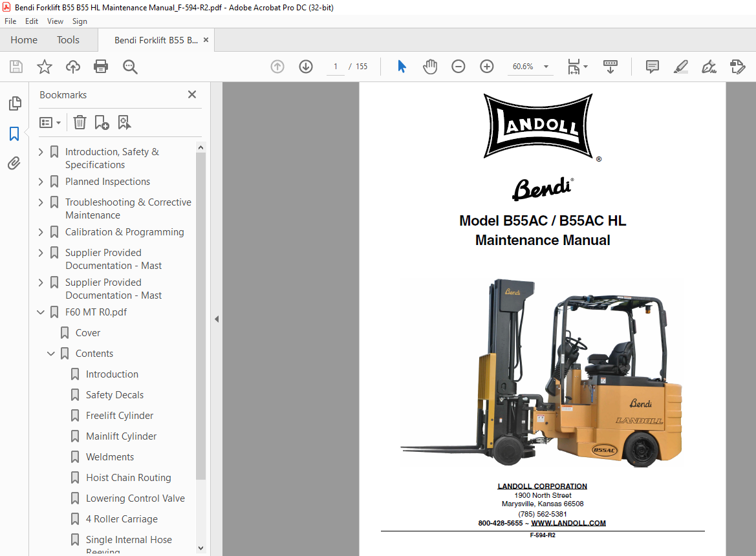This screenshot has width=756, height=556.
Task: Open the bookmarks options list dropdown
Action: coord(50,122)
